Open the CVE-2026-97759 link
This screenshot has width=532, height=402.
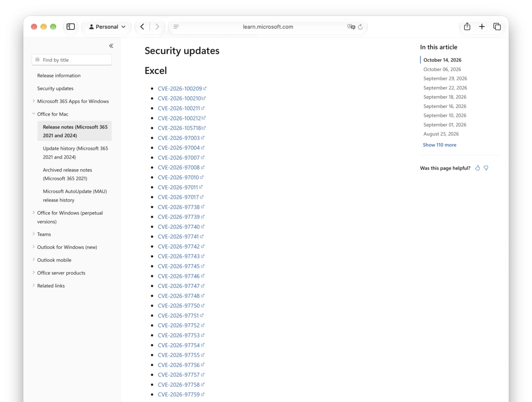(x=181, y=395)
